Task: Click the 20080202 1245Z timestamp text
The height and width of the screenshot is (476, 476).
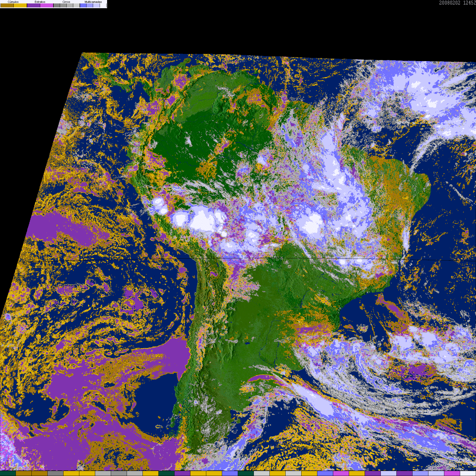Action: pos(457,3)
